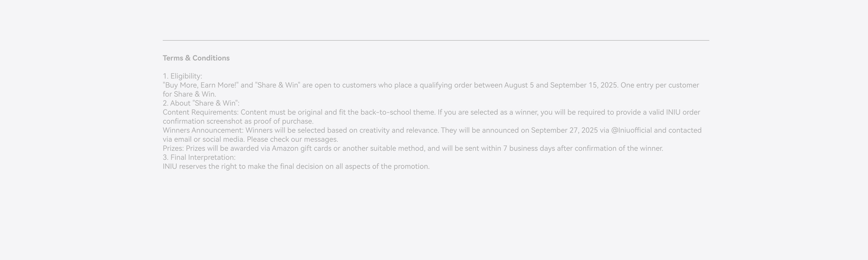Click the Terms & Conditions heading
Viewport: 868px width, 260px height.
click(196, 58)
